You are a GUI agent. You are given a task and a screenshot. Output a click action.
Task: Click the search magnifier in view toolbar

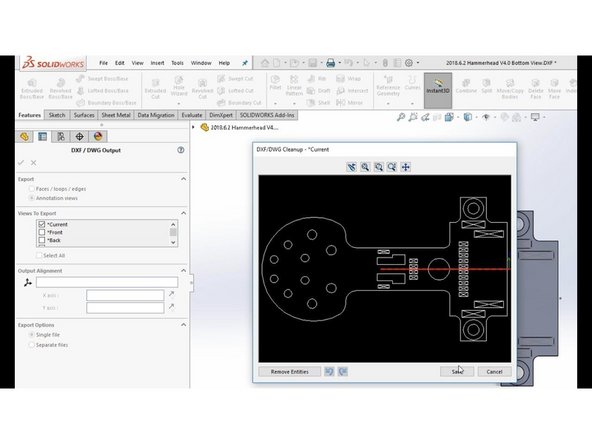401,117
